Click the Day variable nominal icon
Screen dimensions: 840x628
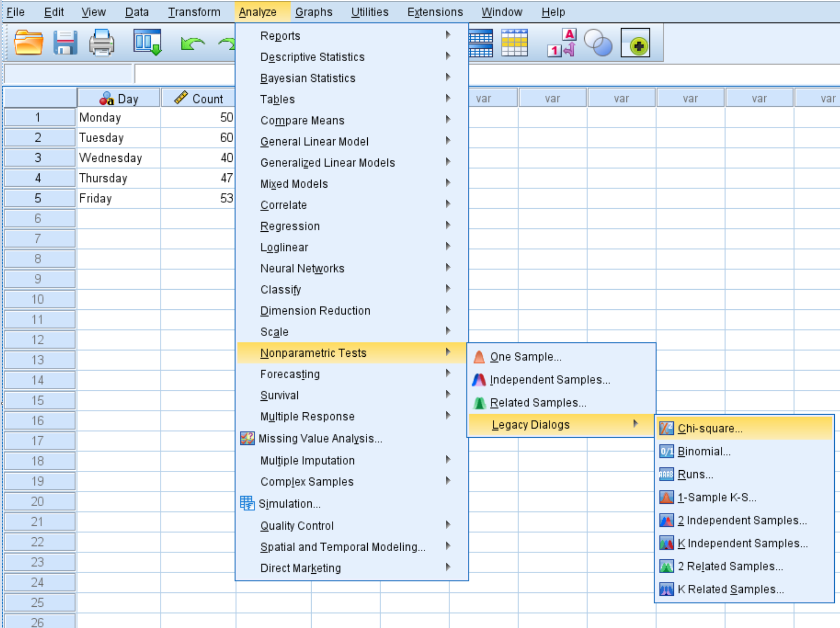coord(106,98)
